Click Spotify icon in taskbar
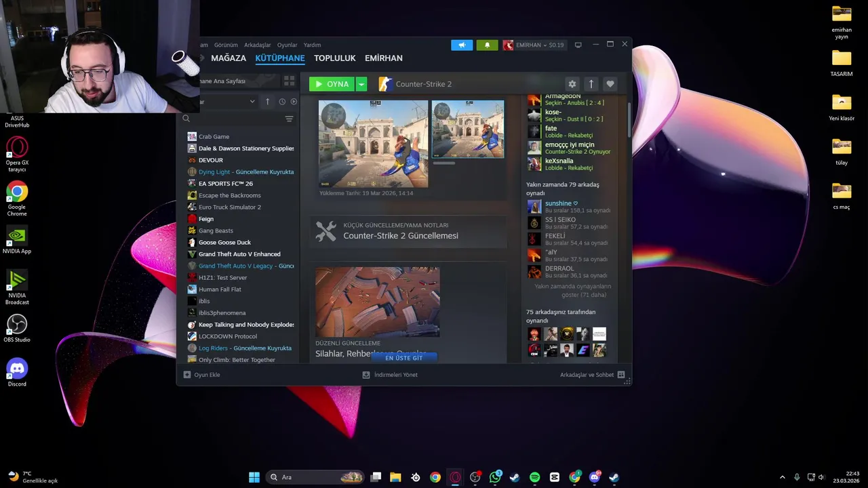The width and height of the screenshot is (868, 488). 534,477
